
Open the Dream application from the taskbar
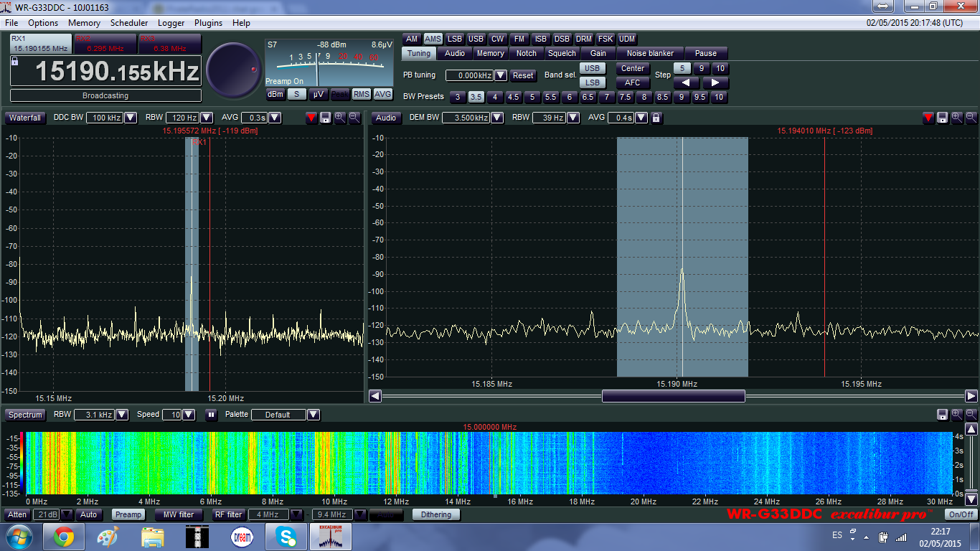(242, 537)
